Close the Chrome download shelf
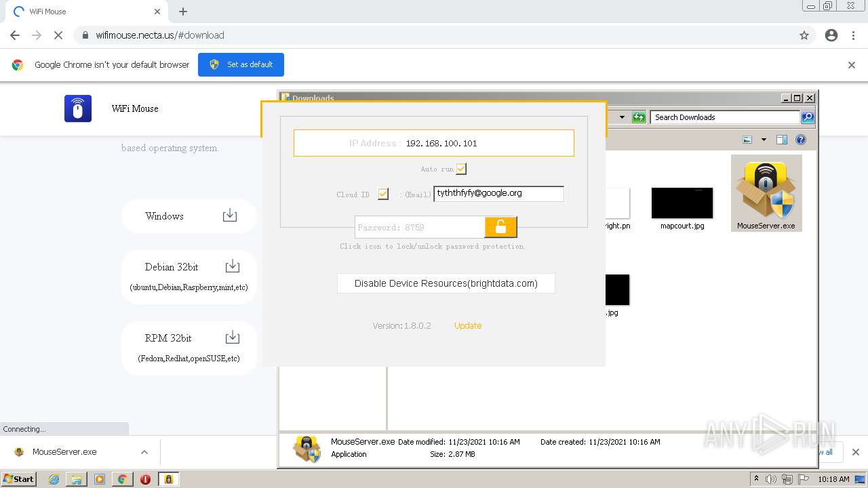Screen dimensions: 868x488 pyautogui.click(x=855, y=452)
